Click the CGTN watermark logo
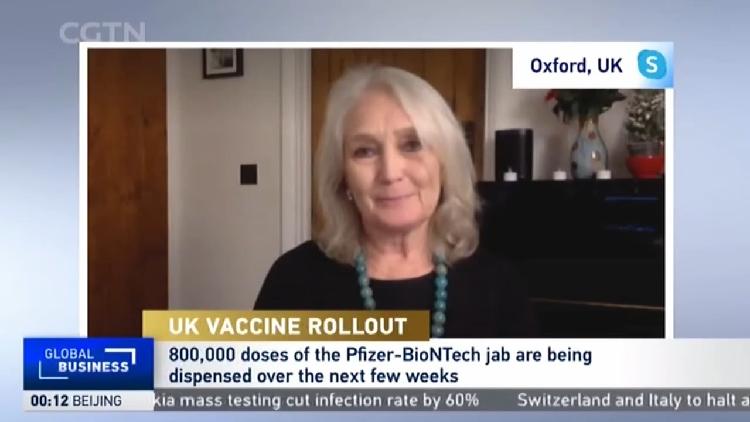This screenshot has height=422, width=750. pos(102,33)
